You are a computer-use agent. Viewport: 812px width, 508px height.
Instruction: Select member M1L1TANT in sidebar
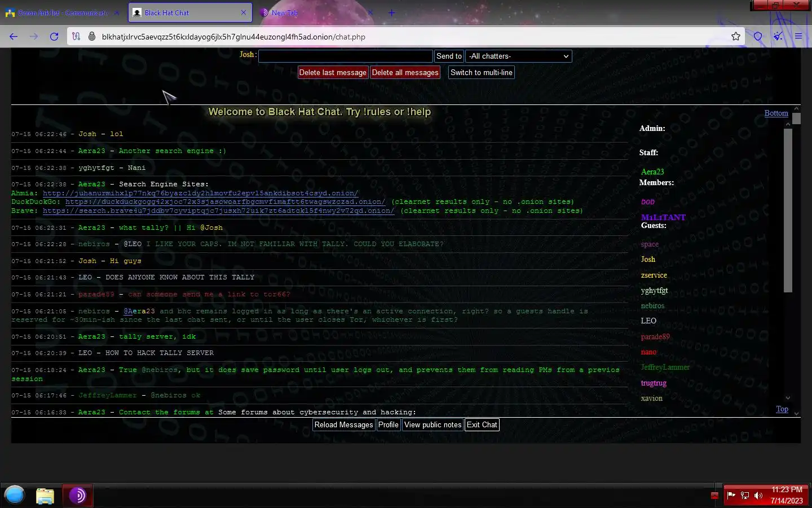pyautogui.click(x=663, y=217)
